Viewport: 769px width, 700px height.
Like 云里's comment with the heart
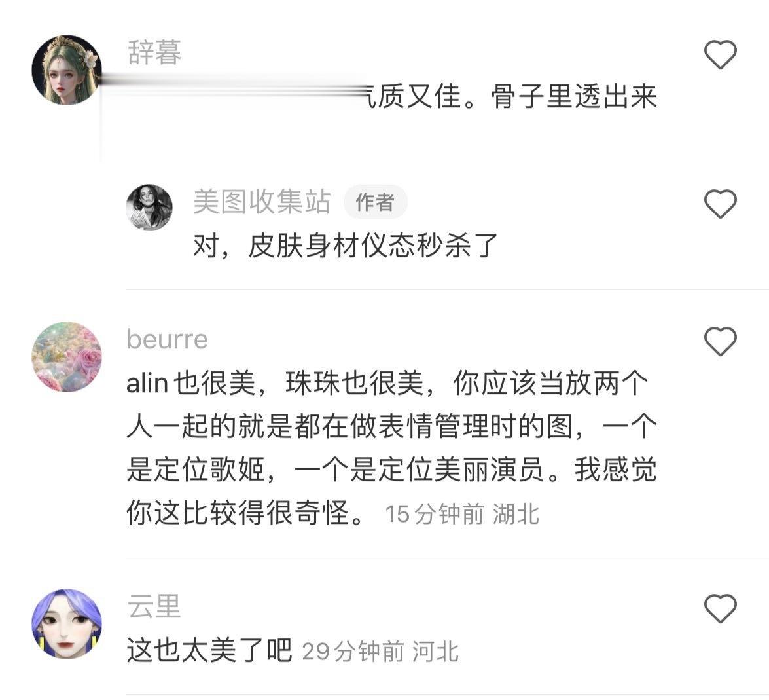coord(720,608)
